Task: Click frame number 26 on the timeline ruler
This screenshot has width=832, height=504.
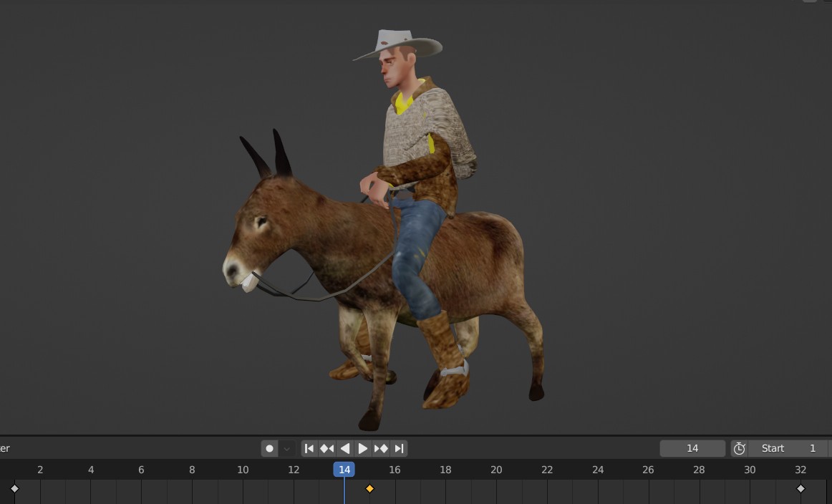Action: (x=648, y=470)
